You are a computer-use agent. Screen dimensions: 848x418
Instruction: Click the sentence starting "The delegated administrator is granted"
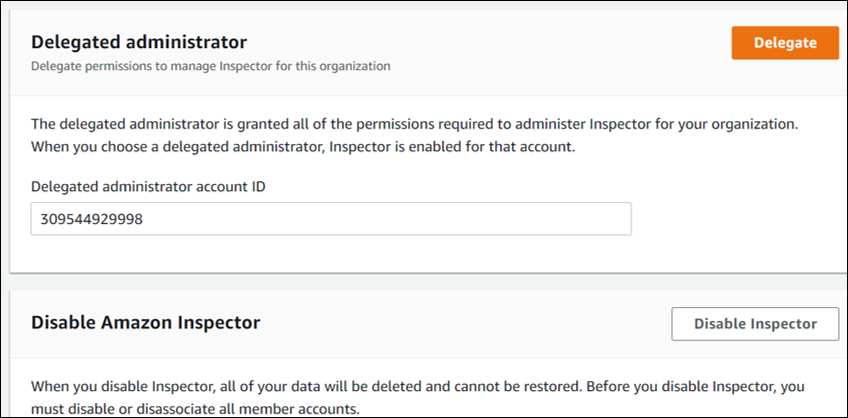click(x=300, y=125)
